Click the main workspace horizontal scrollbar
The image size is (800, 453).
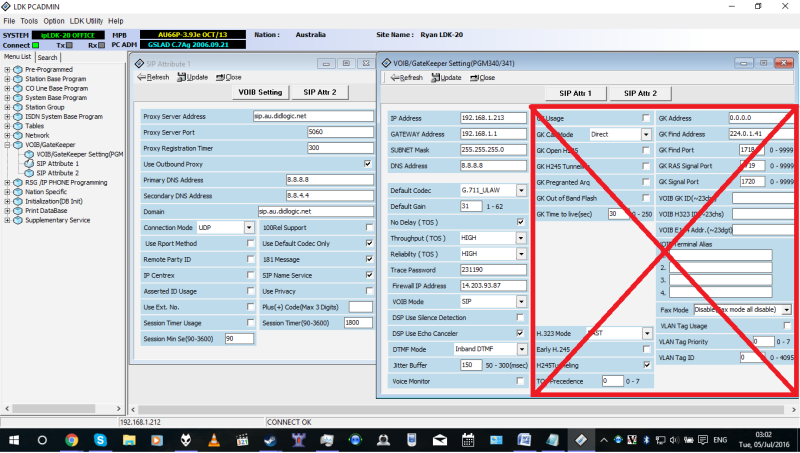(461, 410)
